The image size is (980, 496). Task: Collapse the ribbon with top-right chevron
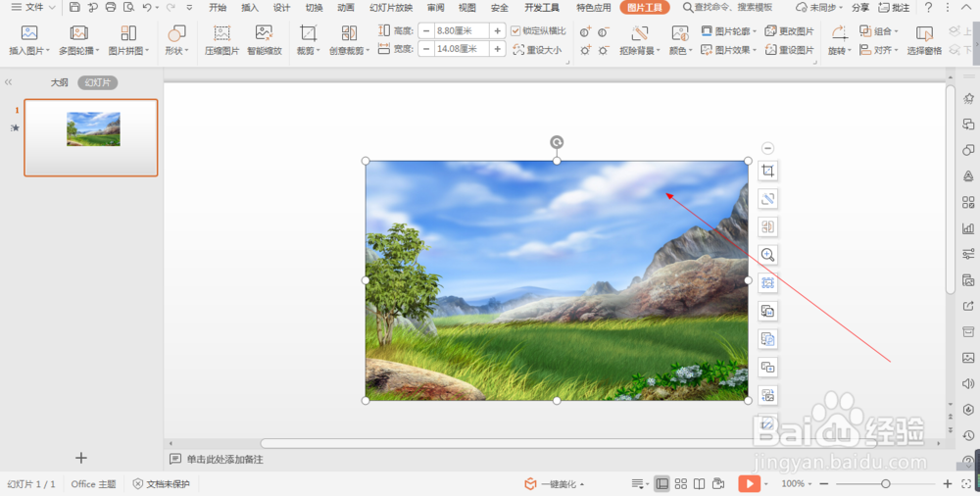pyautogui.click(x=965, y=8)
